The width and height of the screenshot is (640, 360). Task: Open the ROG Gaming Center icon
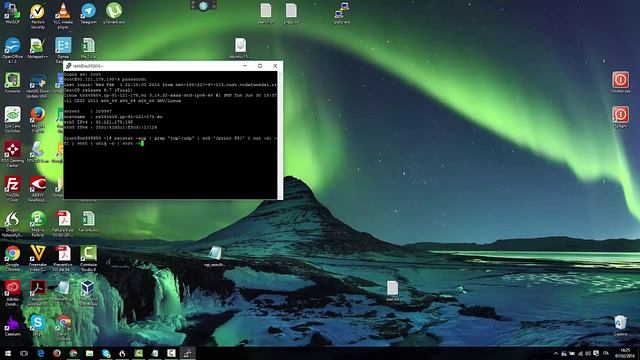point(12,154)
